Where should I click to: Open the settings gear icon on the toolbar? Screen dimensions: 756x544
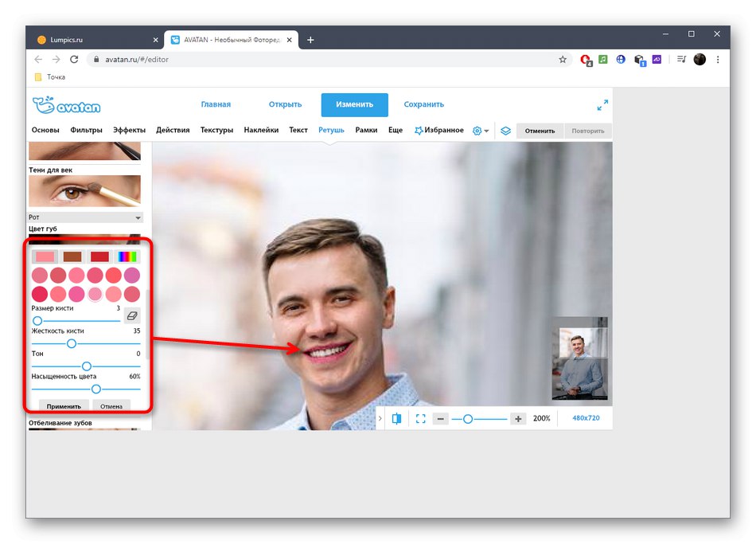click(x=476, y=129)
